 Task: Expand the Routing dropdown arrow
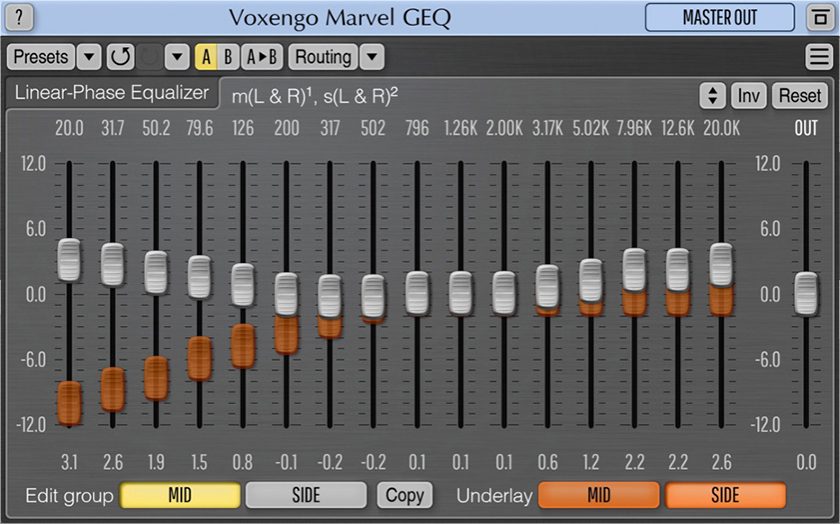pyautogui.click(x=371, y=57)
